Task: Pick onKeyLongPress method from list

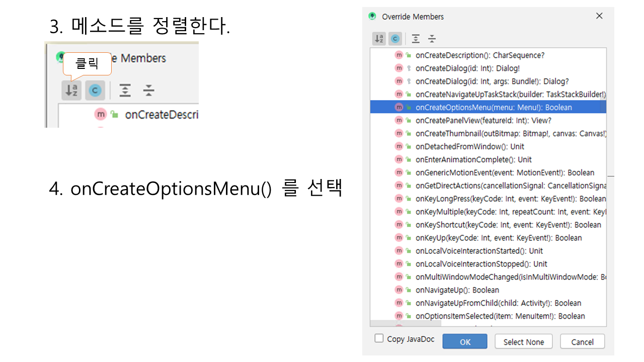Action: click(510, 199)
